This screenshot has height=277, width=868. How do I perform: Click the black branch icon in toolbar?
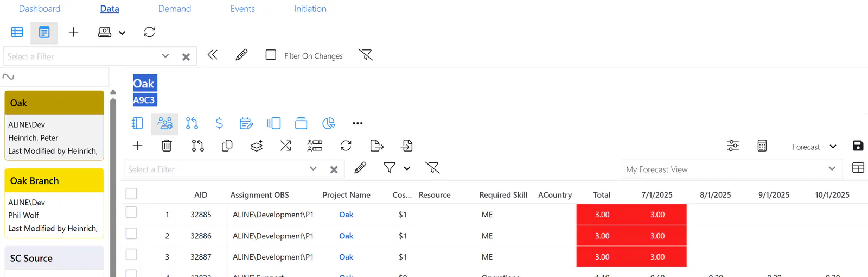point(197,146)
